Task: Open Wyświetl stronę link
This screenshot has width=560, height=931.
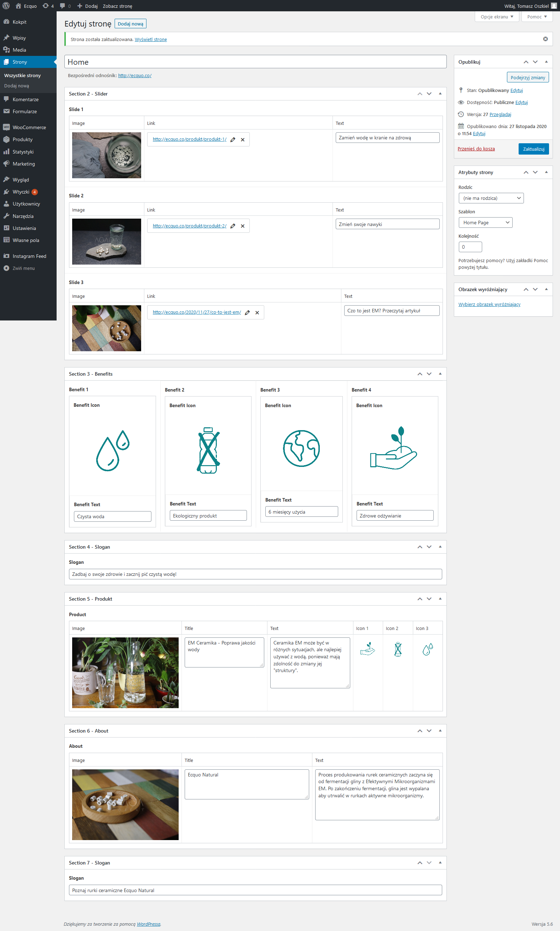Action: 151,39
